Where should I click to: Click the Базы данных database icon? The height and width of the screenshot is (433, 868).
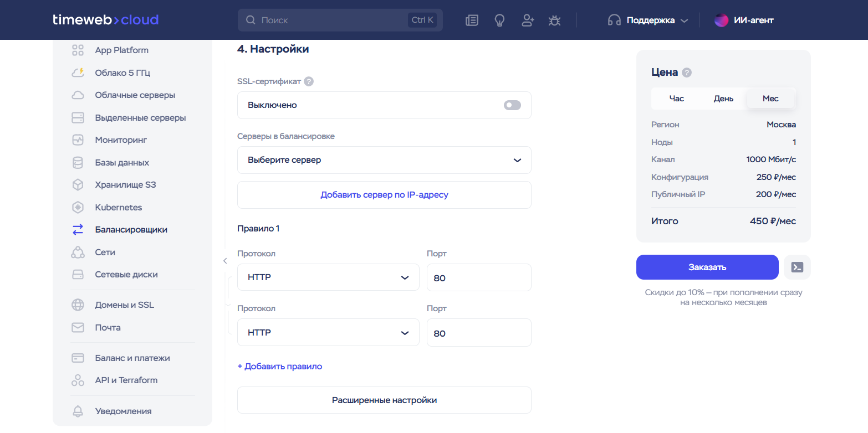(78, 163)
